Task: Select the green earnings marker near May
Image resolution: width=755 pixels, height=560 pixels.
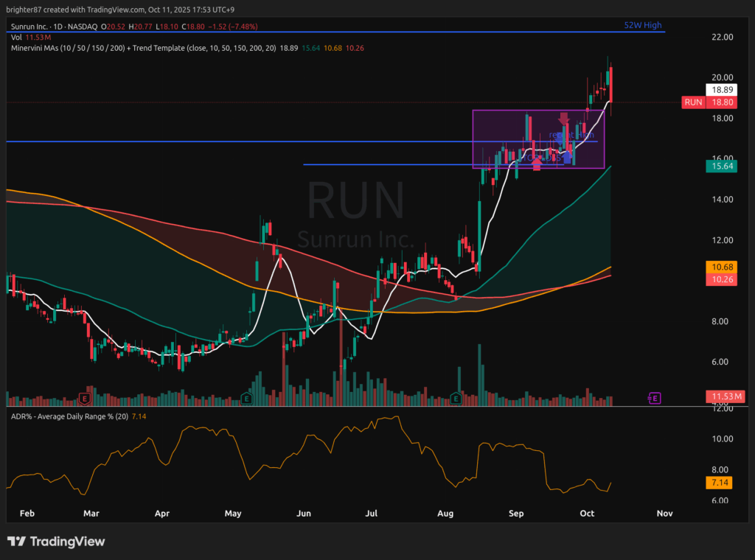Action: [x=248, y=399]
